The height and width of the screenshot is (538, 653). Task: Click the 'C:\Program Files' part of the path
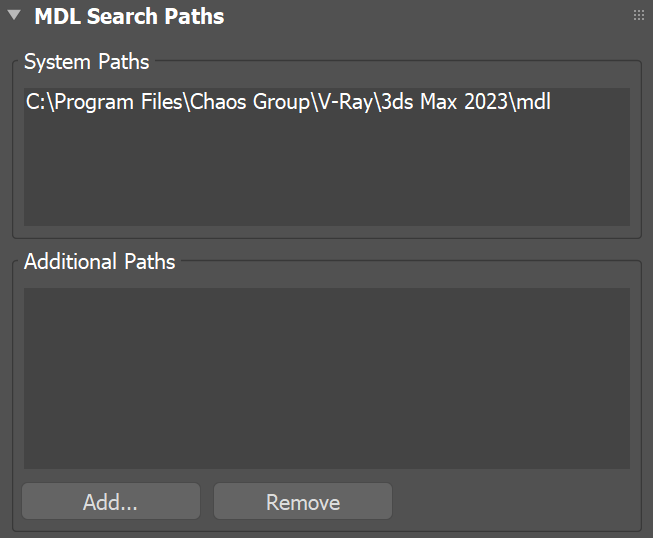pyautogui.click(x=90, y=102)
